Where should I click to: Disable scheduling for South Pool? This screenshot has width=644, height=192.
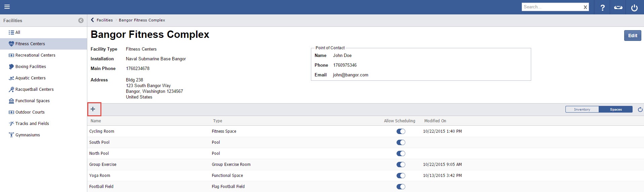(x=401, y=142)
